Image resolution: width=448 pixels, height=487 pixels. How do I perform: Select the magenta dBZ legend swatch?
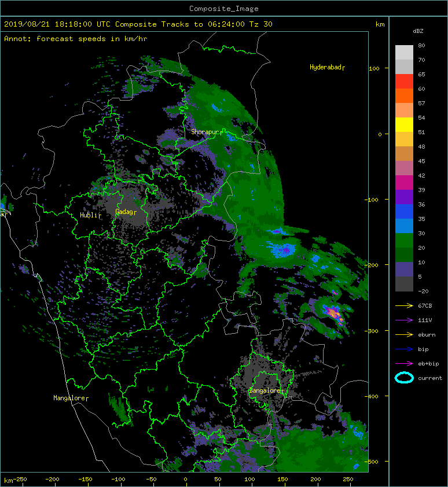click(404, 182)
